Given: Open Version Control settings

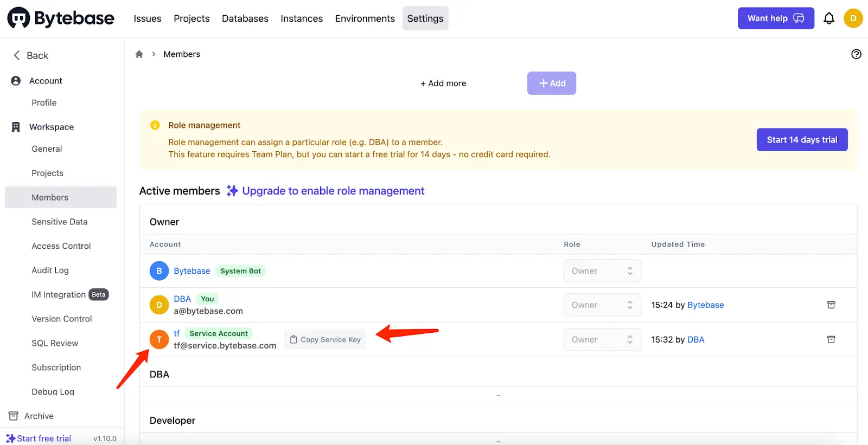Looking at the screenshot, I should coord(61,319).
